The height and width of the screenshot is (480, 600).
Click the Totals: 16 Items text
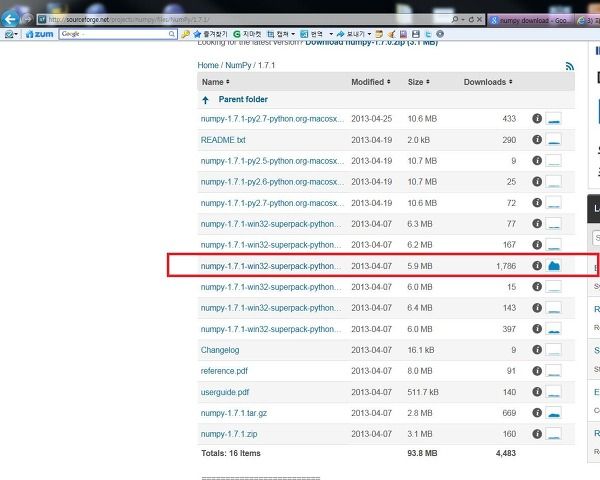(231, 453)
